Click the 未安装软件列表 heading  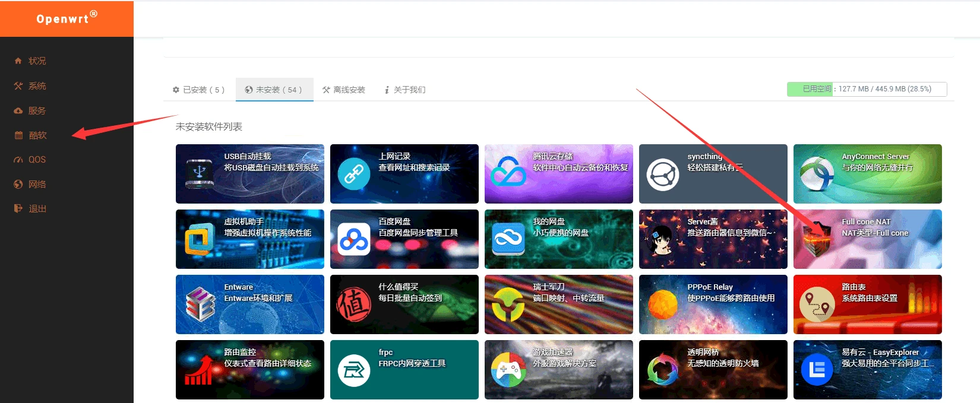pos(209,126)
